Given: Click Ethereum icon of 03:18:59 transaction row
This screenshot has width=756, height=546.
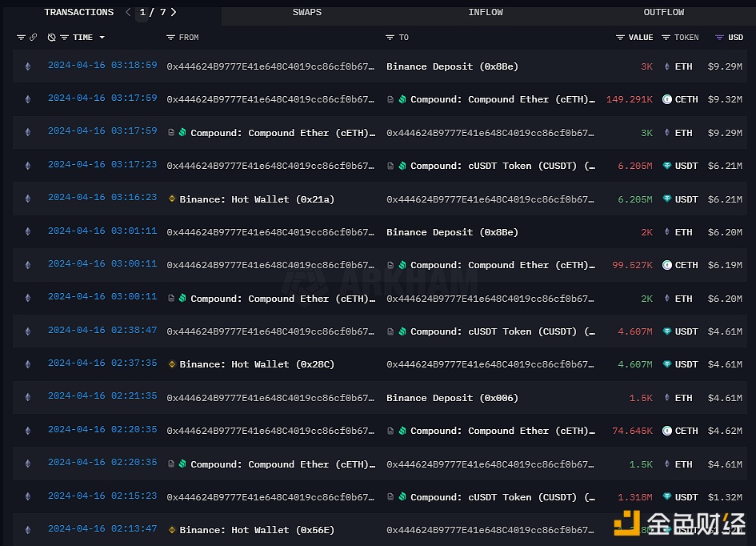Looking at the screenshot, I should coord(28,66).
